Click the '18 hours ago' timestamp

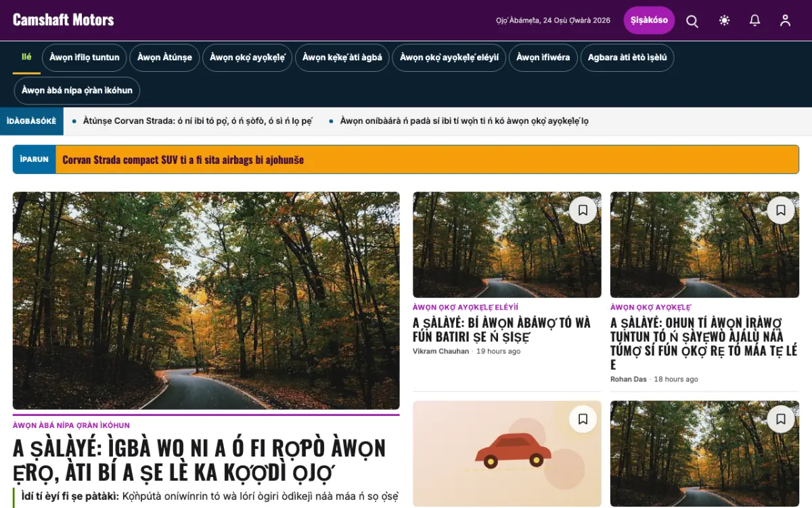click(x=676, y=379)
